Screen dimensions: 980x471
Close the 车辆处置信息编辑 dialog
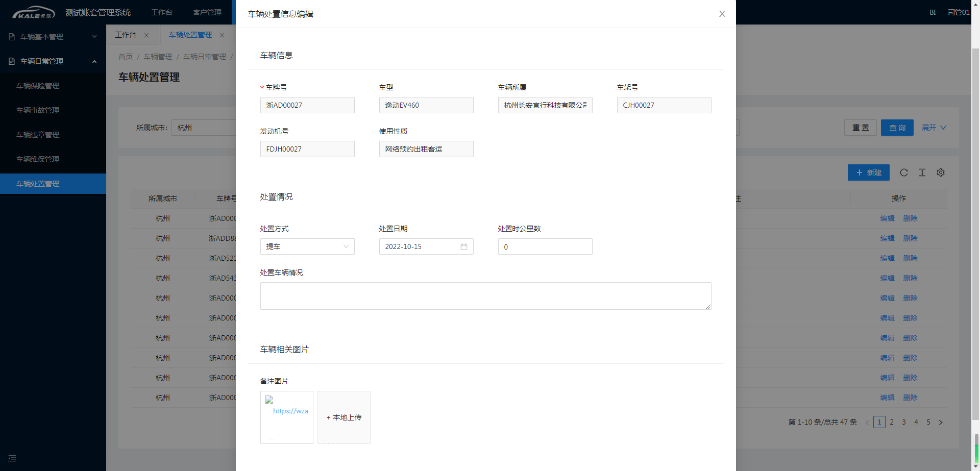[722, 14]
